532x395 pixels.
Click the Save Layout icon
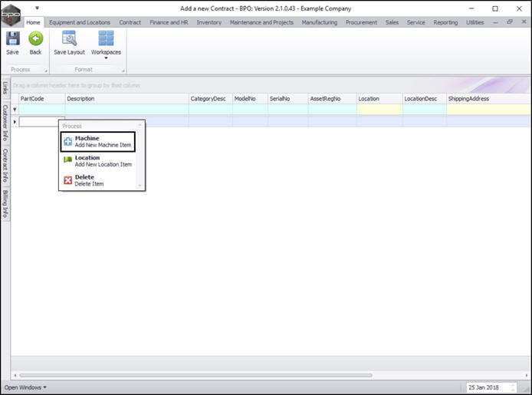pyautogui.click(x=69, y=38)
